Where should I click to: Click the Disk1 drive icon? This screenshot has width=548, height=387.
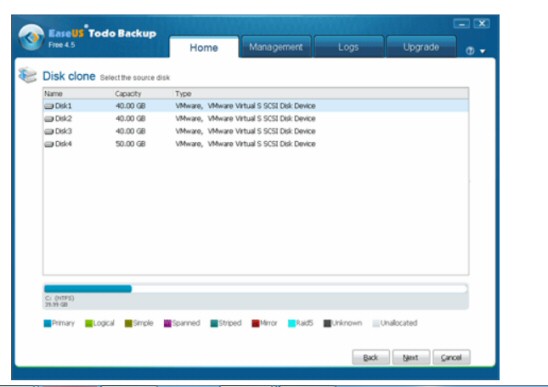pyautogui.click(x=49, y=106)
